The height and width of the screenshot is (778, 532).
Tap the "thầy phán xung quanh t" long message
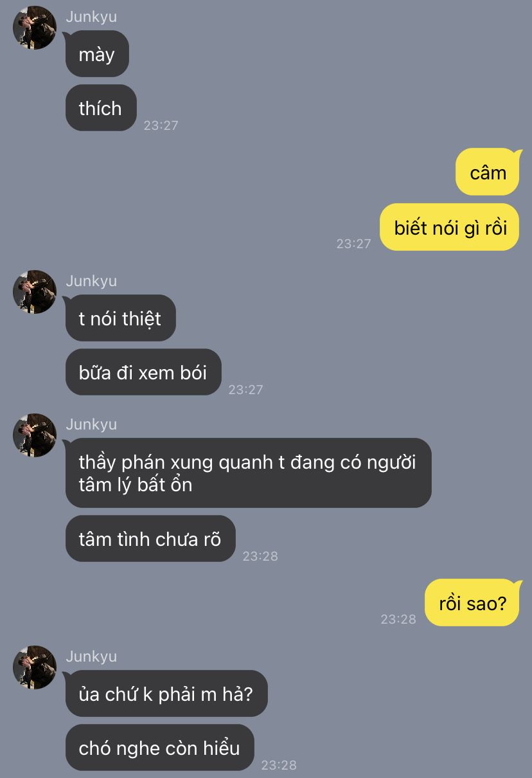click(x=248, y=473)
